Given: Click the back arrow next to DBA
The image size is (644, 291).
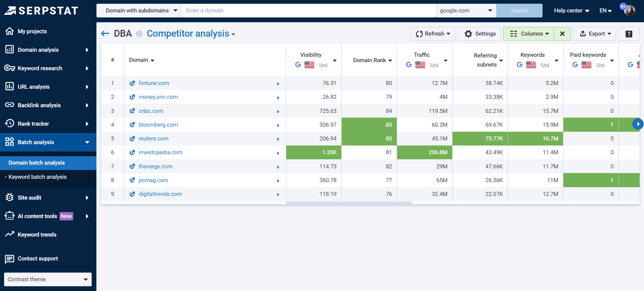Looking at the screenshot, I should [x=105, y=34].
